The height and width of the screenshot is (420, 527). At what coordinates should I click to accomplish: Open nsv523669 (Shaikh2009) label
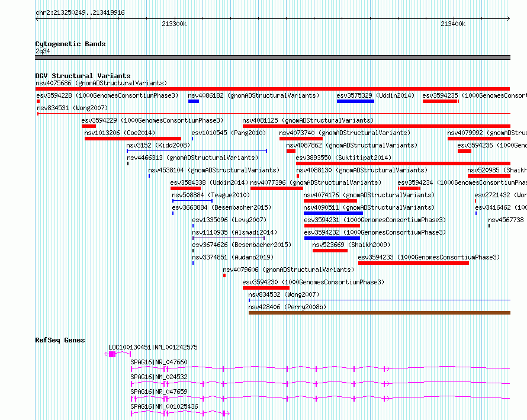(x=351, y=245)
